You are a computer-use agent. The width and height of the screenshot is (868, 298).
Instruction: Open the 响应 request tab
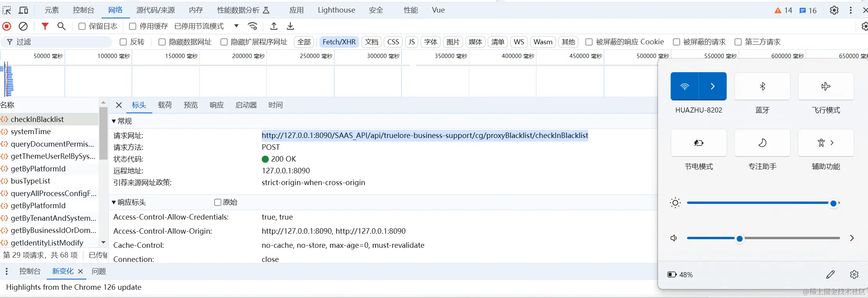coord(217,105)
